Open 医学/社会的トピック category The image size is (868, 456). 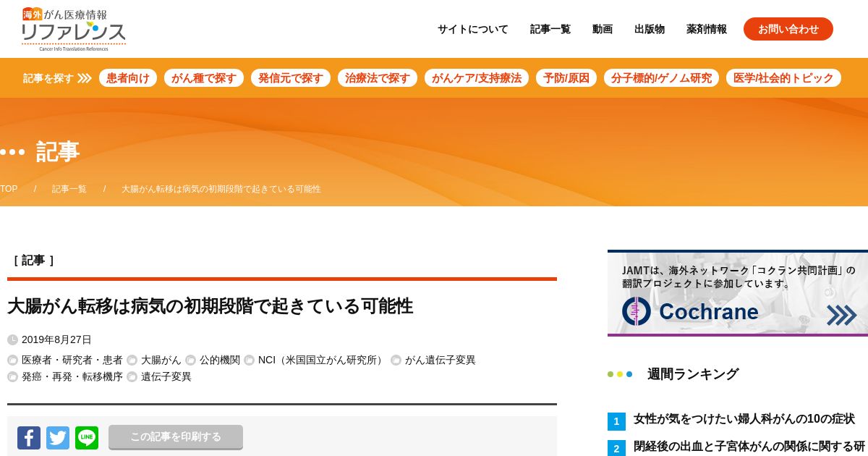click(x=783, y=78)
